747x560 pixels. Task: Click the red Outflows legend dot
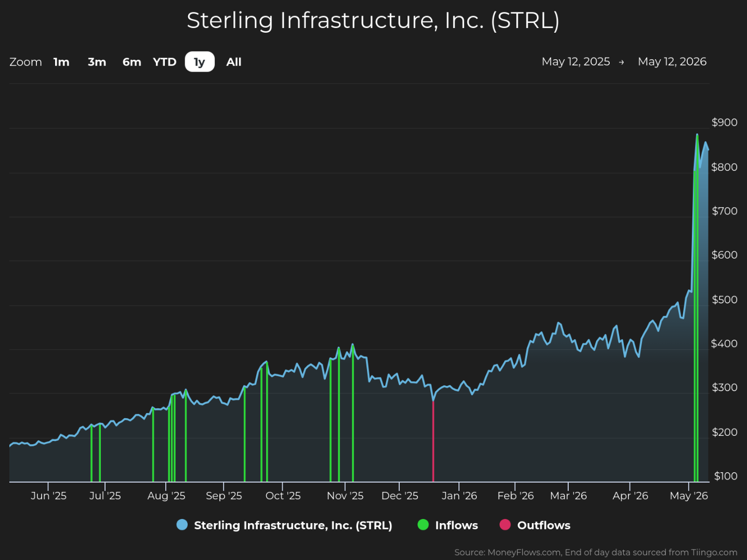[x=505, y=525]
